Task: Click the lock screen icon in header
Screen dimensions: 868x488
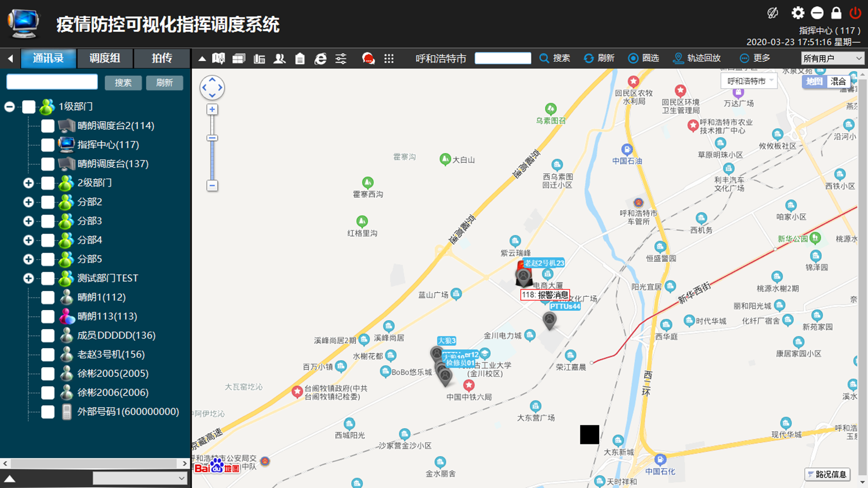Action: pyautogui.click(x=836, y=13)
